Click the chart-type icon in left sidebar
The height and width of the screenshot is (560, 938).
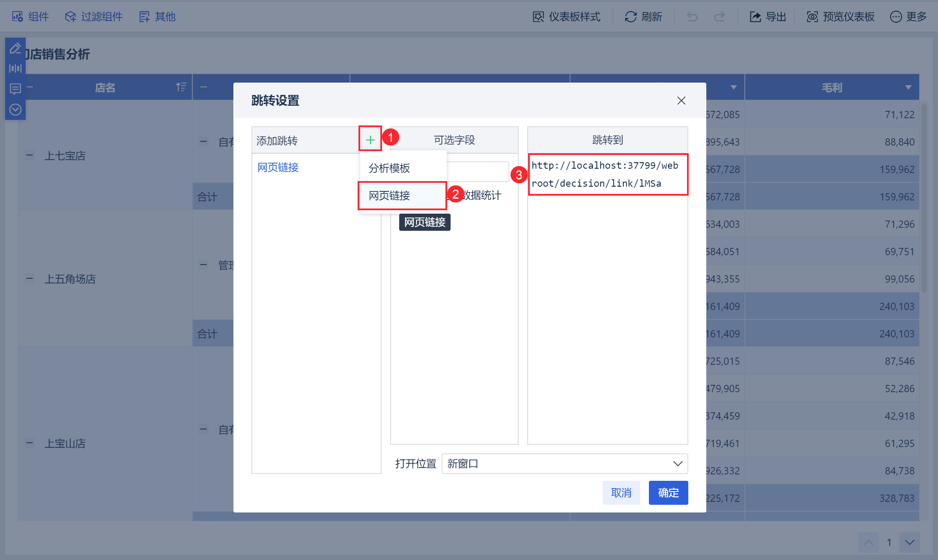pyautogui.click(x=15, y=69)
